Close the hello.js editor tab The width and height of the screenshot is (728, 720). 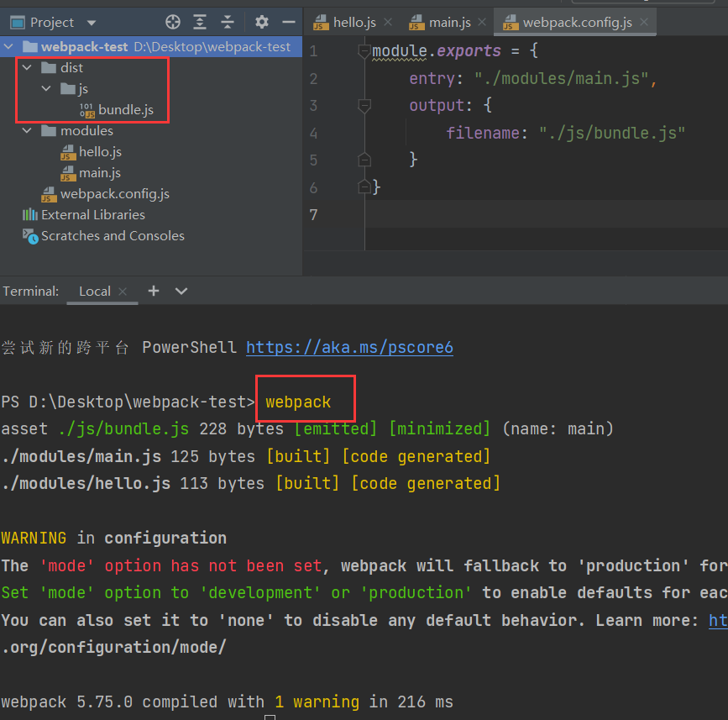388,22
